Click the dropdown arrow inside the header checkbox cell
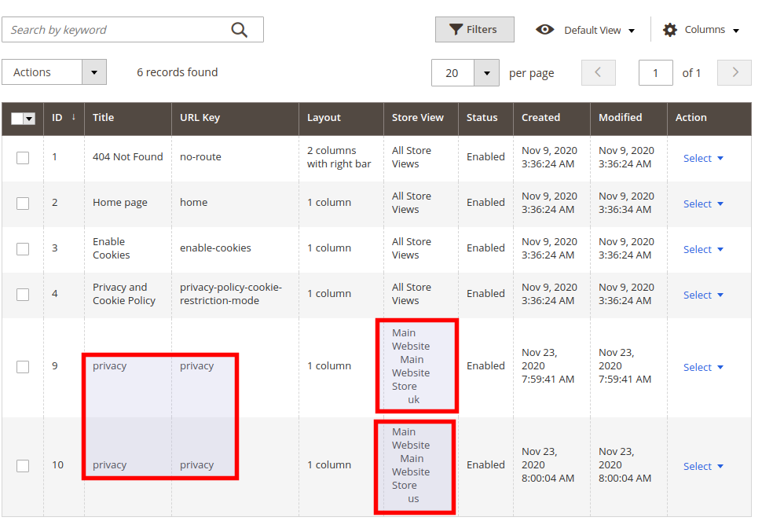 pyautogui.click(x=28, y=118)
